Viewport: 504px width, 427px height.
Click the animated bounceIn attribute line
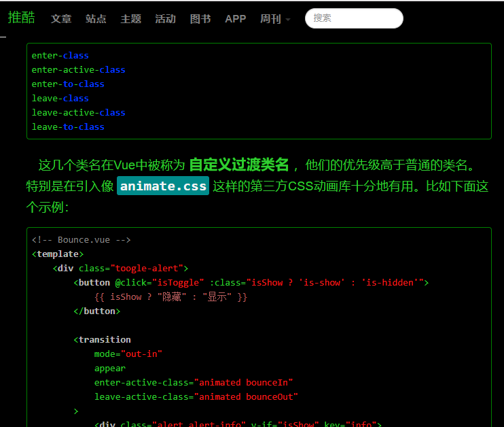click(194, 383)
